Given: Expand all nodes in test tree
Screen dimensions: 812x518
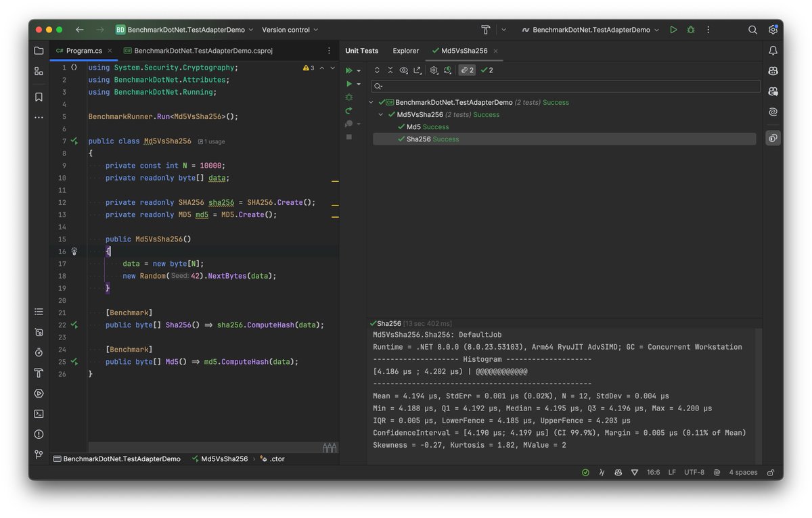Looking at the screenshot, I should tap(377, 70).
